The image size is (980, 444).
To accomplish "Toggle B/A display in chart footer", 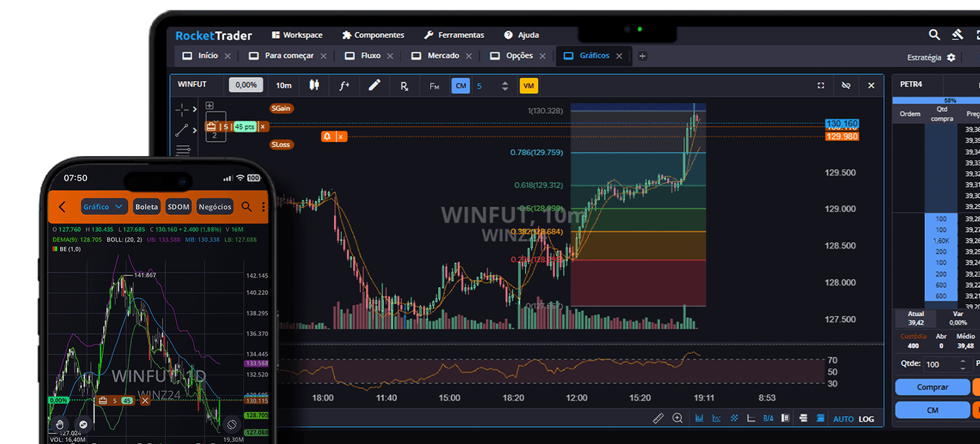I will click(769, 419).
